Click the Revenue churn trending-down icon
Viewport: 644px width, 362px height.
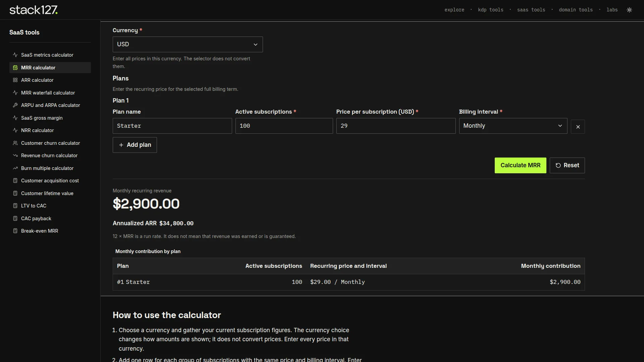pos(15,156)
